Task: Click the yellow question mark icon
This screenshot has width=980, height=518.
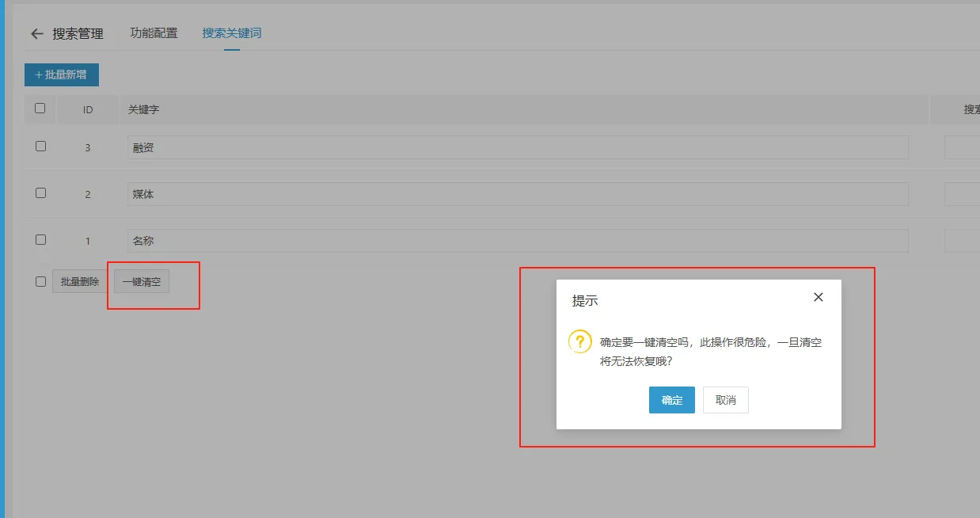Action: 580,342
